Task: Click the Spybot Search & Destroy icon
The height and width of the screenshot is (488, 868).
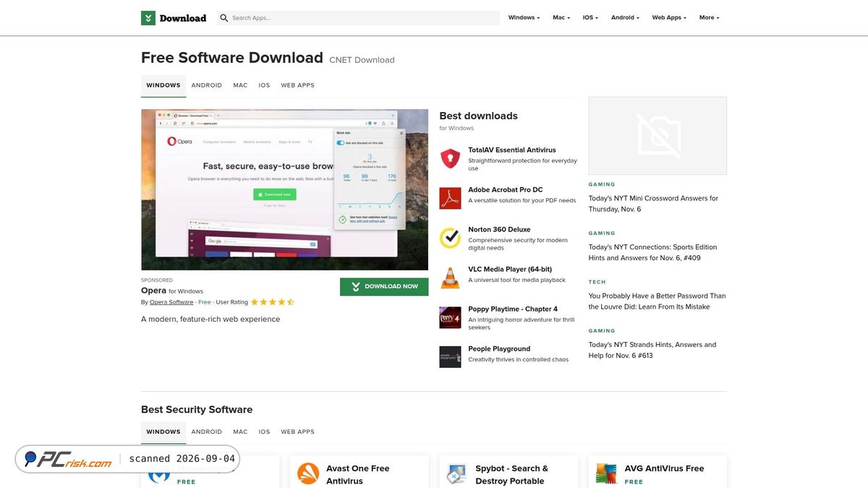Action: click(x=457, y=474)
